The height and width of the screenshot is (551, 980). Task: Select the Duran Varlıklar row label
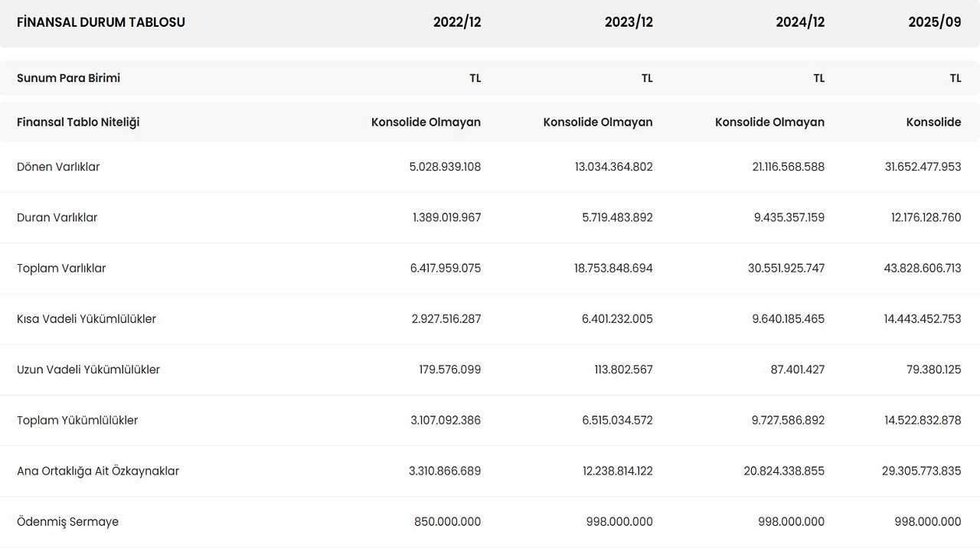coord(57,217)
